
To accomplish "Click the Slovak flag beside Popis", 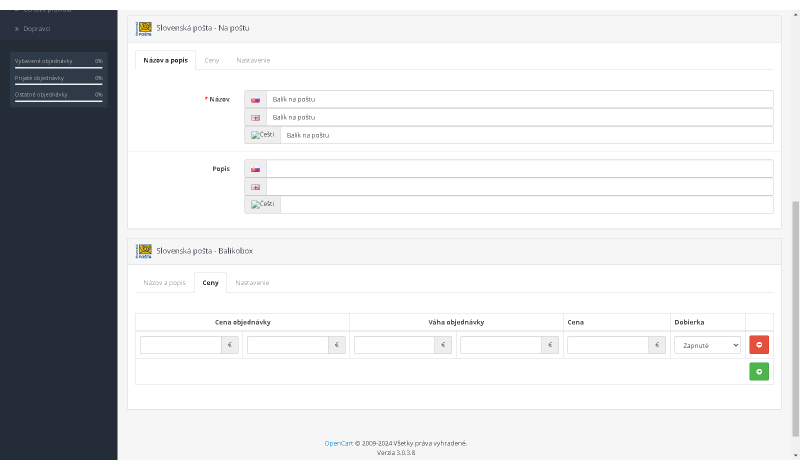I will (255, 169).
